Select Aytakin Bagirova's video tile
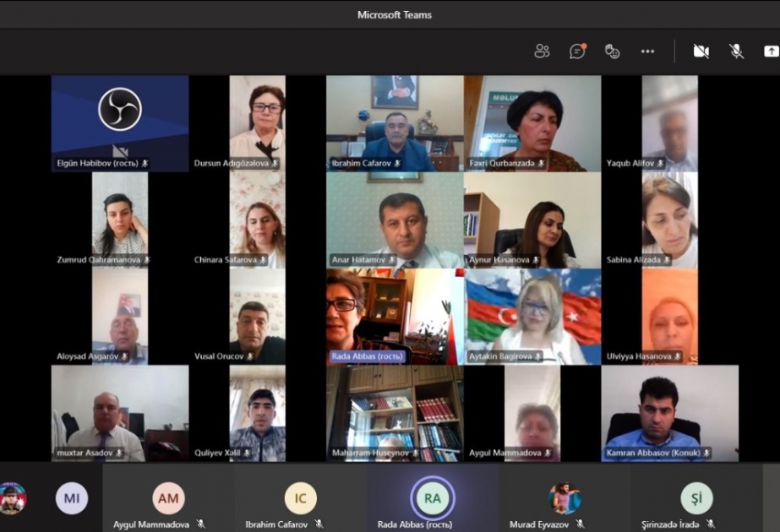This screenshot has height=532, width=780. point(532,317)
